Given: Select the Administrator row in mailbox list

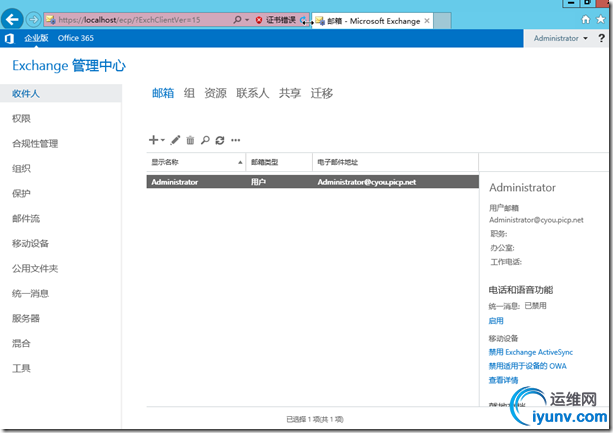Looking at the screenshot, I should click(313, 182).
